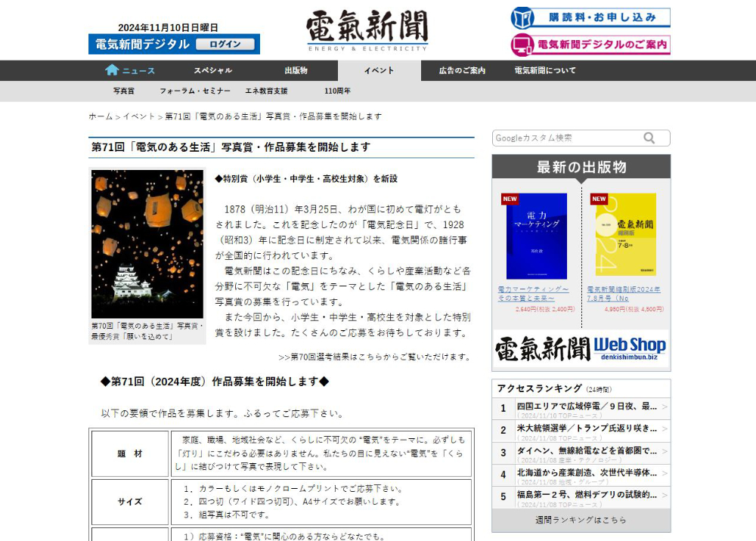
Task: Click the ホーム breadcrumb link
Action: [x=101, y=116]
